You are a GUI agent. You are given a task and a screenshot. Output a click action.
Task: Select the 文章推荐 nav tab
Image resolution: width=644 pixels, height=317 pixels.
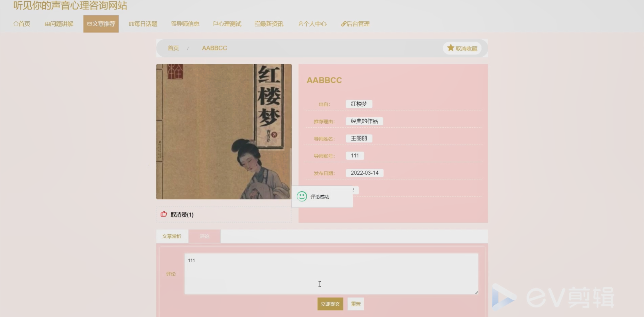click(x=101, y=24)
